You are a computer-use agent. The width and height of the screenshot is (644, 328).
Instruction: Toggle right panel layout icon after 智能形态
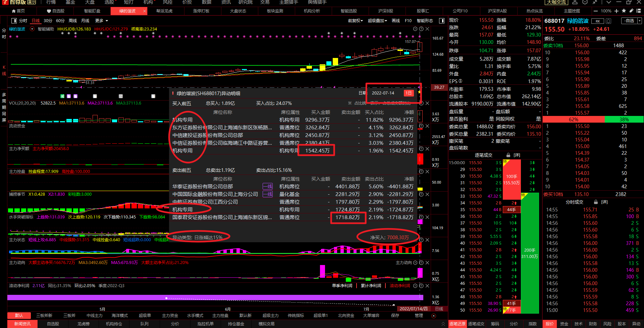pos(442,21)
